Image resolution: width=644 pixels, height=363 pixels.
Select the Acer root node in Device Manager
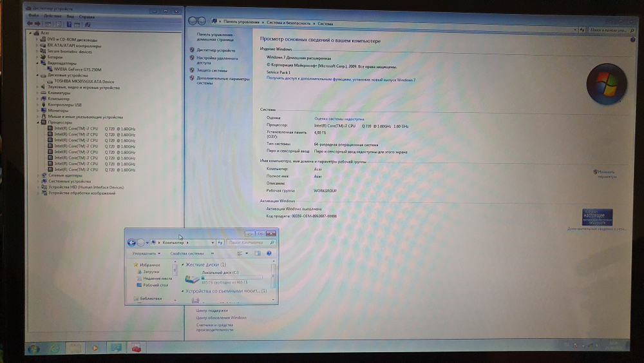(x=44, y=33)
